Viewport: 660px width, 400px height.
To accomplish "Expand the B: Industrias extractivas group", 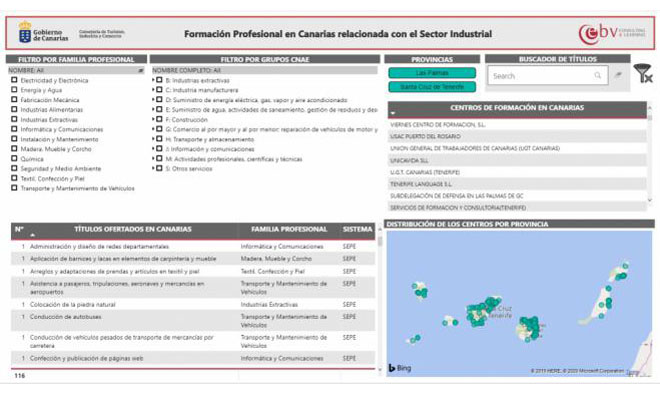I will coord(155,80).
